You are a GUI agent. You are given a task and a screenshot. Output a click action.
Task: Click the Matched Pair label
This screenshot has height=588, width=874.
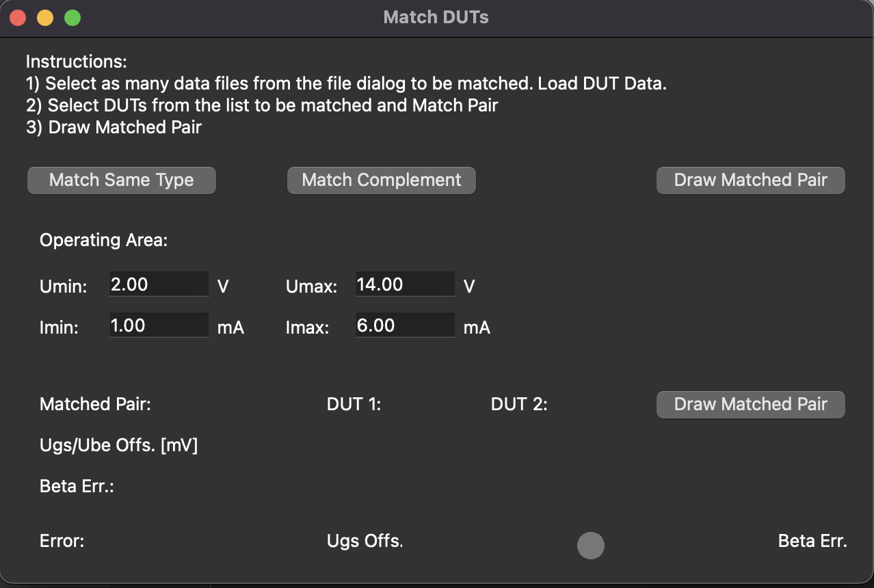[x=95, y=404]
